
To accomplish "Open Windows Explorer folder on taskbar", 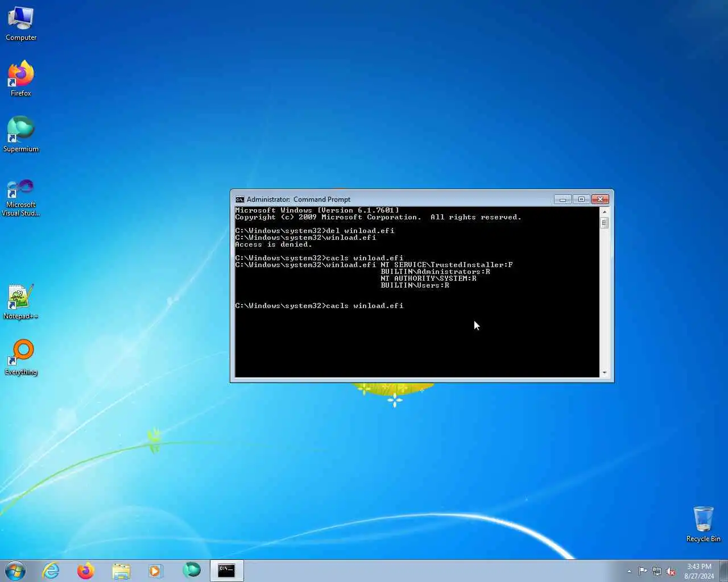I will tap(121, 571).
